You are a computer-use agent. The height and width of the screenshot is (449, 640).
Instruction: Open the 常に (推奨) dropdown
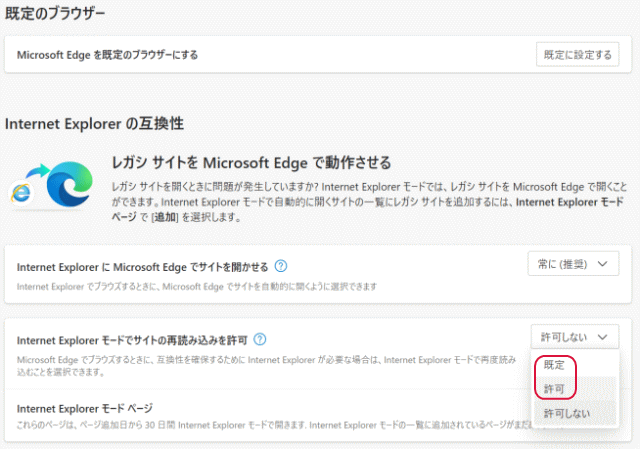tap(573, 264)
